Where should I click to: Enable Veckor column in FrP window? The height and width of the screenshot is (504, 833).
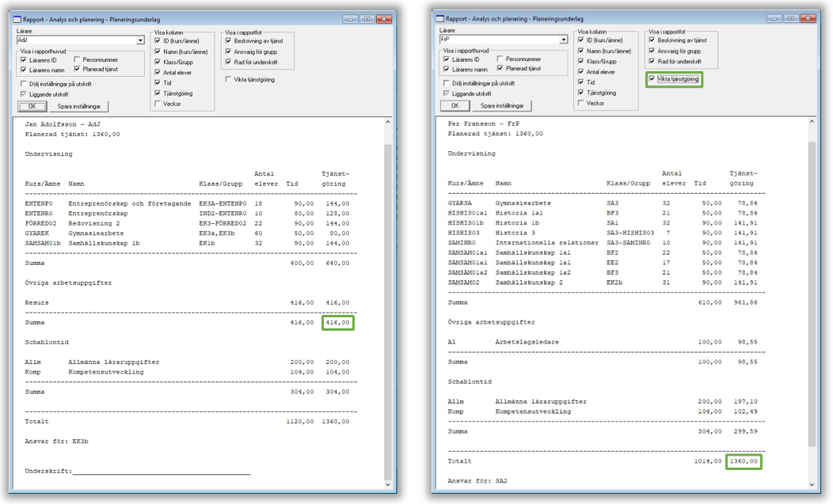(x=580, y=103)
